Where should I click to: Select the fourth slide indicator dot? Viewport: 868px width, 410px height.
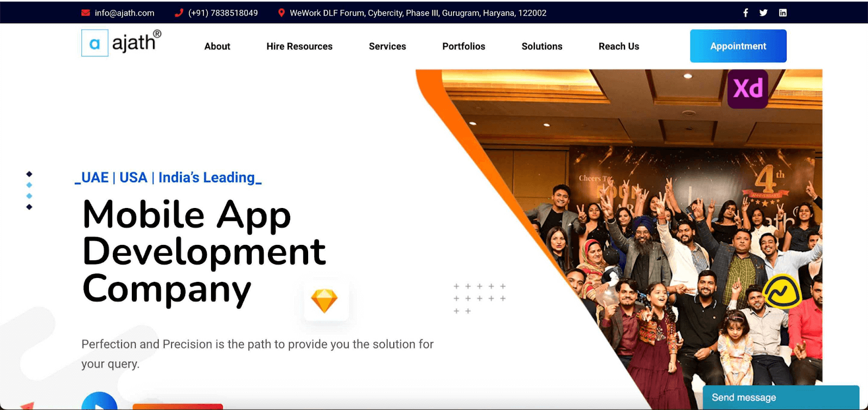(29, 207)
